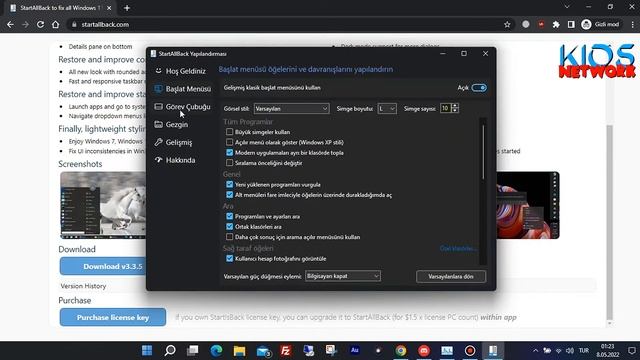
Task: Click the Simge sayısı number field
Action: (445, 109)
